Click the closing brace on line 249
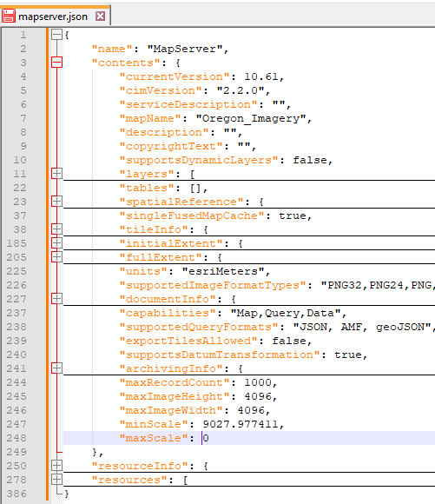The height and width of the screenshot is (504, 435). [95, 452]
